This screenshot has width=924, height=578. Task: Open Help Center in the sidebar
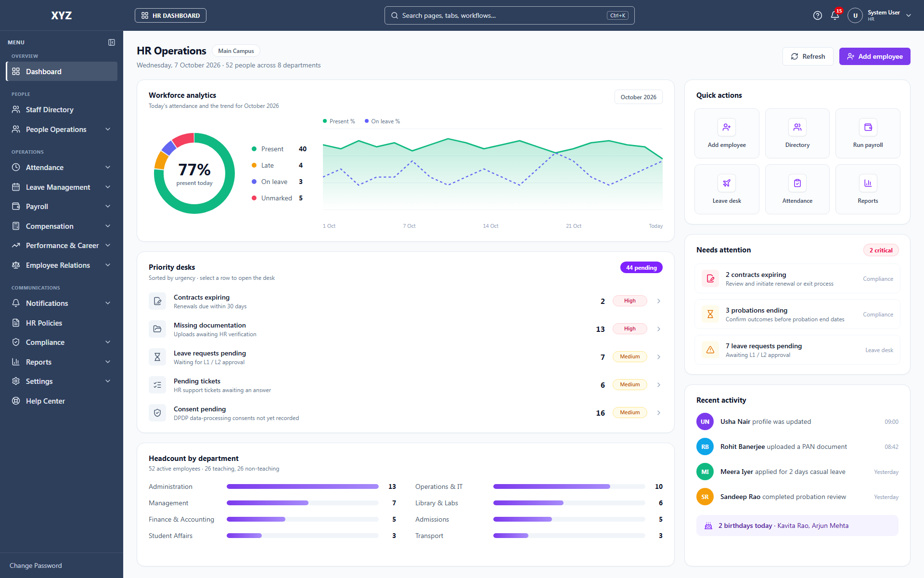point(62,401)
